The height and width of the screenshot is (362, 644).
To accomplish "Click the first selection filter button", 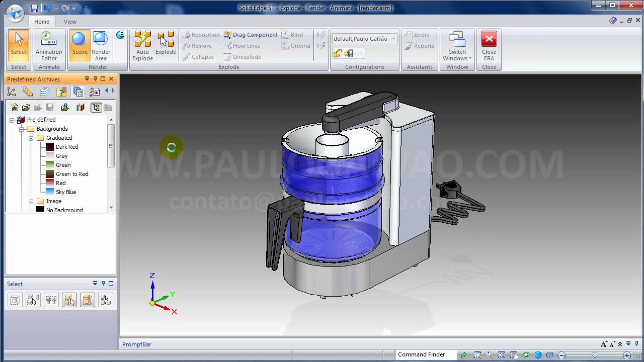I will click(15, 300).
